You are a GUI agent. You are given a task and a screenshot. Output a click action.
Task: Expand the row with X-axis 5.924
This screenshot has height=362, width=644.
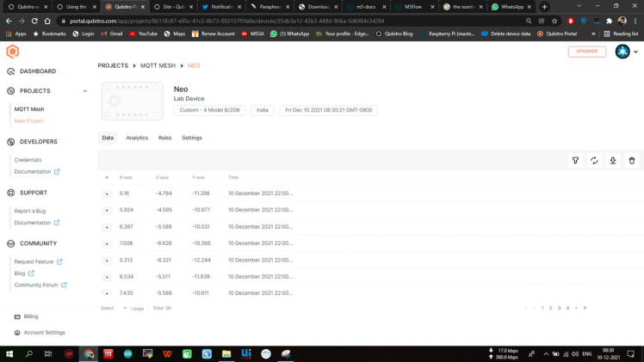point(107,211)
